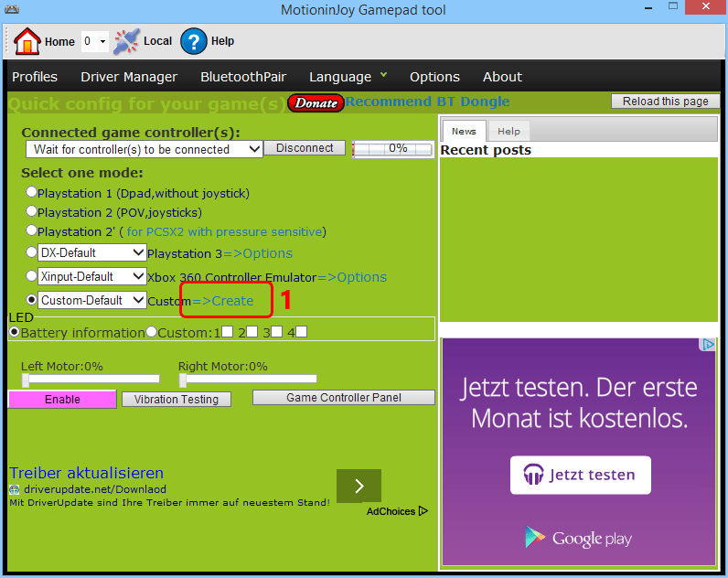Check LED custom checkbox 4
The height and width of the screenshot is (578, 728).
click(x=301, y=331)
